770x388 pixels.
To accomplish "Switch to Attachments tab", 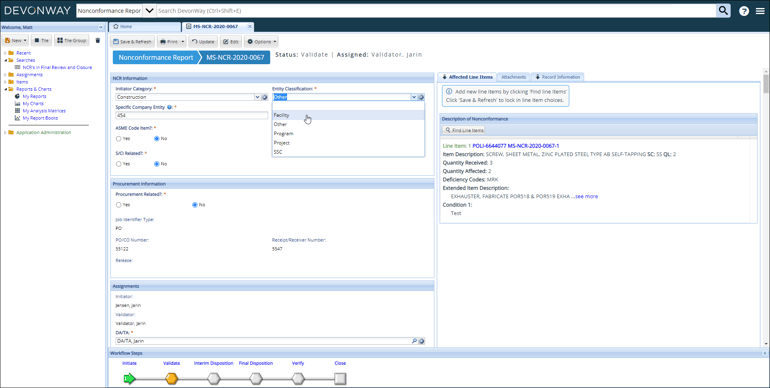I will coord(513,77).
